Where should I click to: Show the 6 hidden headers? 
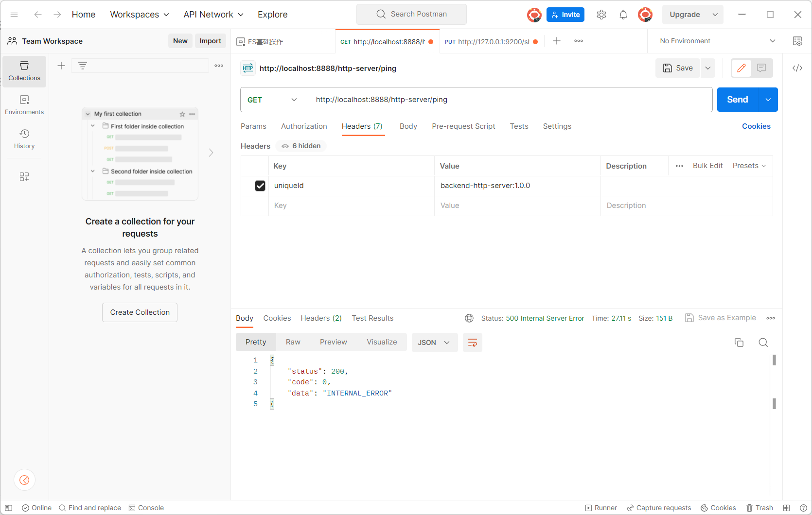pyautogui.click(x=301, y=146)
